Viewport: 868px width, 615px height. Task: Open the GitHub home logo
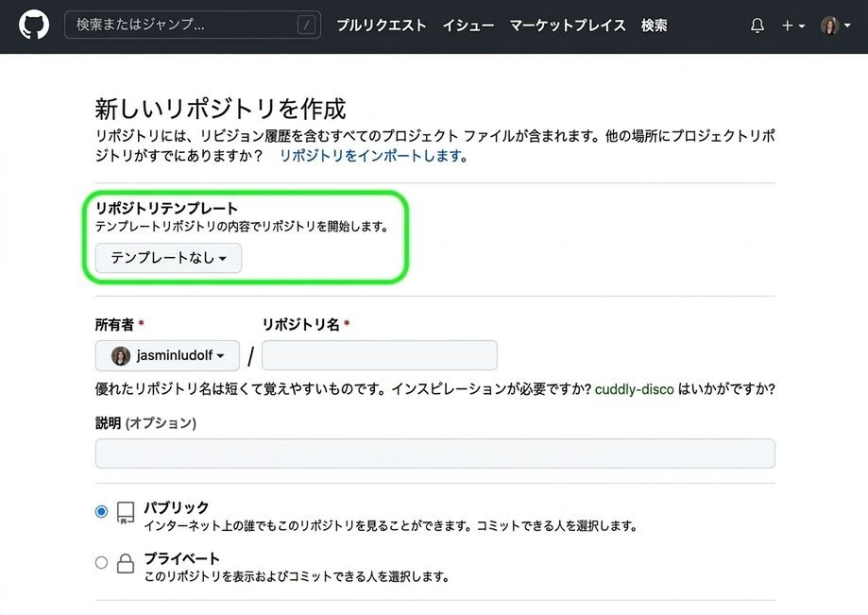click(34, 26)
